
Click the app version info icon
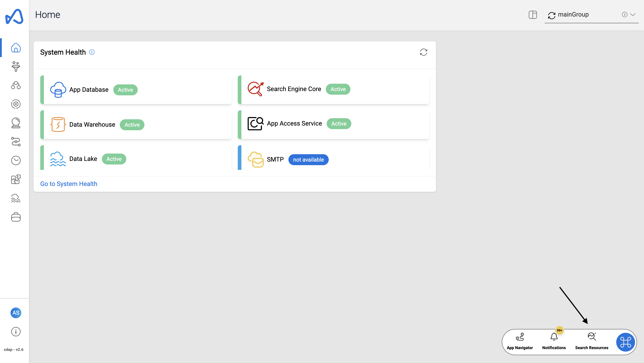15,332
